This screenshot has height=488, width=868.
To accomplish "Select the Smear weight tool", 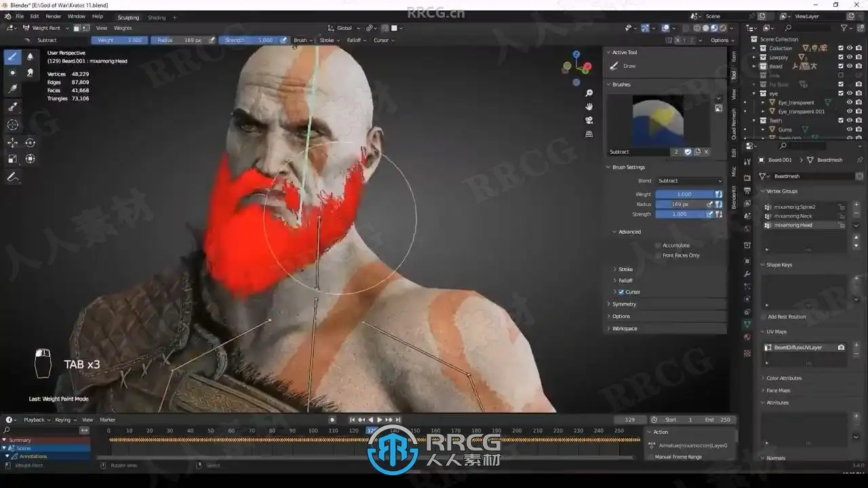I will (x=30, y=73).
